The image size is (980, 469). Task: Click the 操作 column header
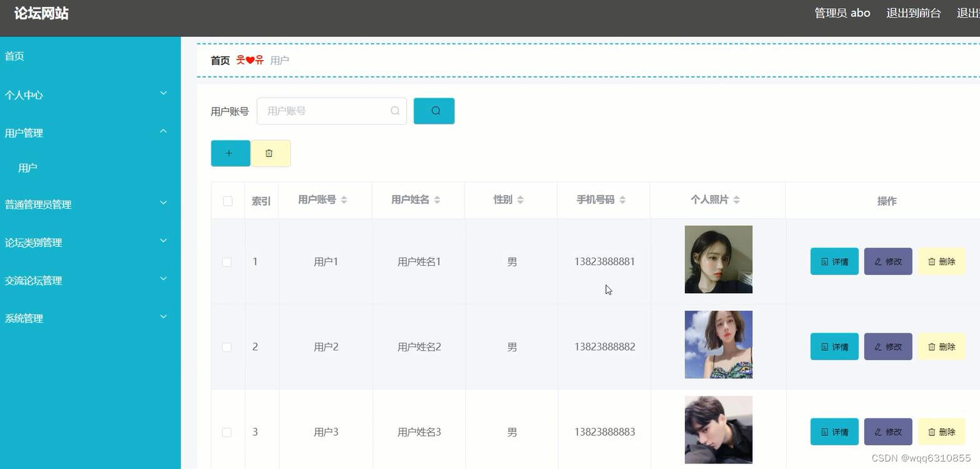(887, 201)
